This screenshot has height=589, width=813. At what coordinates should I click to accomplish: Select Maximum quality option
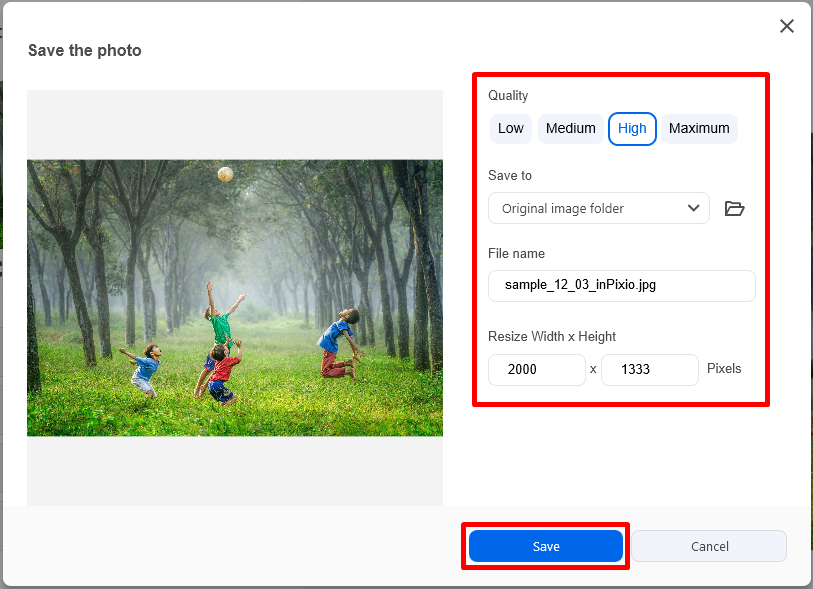pyautogui.click(x=699, y=129)
